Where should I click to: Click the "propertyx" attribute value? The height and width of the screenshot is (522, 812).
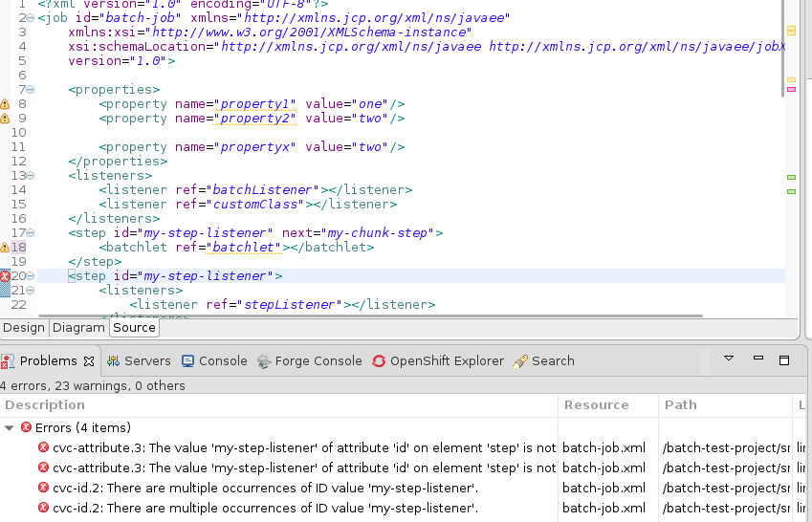click(254, 147)
